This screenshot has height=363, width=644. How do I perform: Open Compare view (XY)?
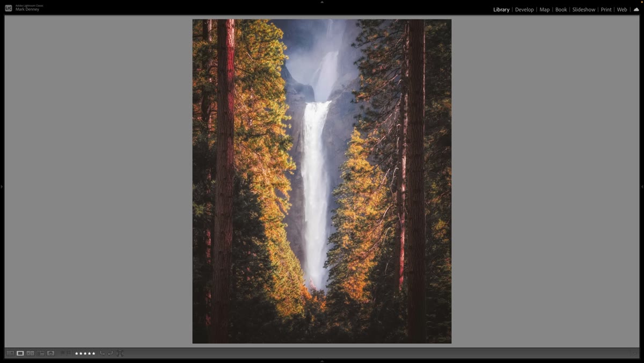tap(30, 353)
